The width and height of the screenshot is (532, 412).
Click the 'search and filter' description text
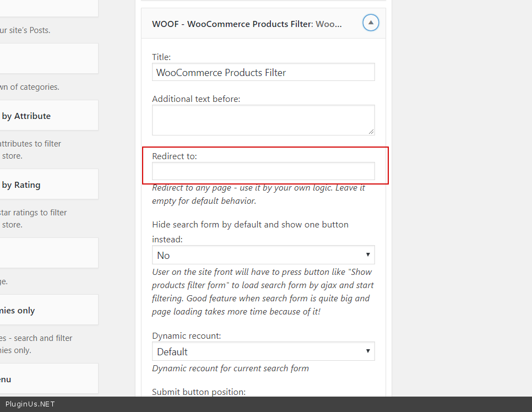point(36,344)
